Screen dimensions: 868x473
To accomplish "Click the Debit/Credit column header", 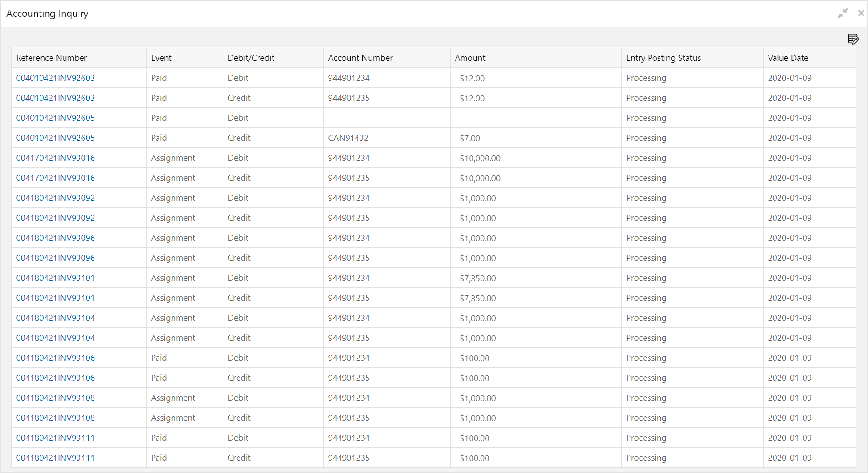I will point(251,58).
